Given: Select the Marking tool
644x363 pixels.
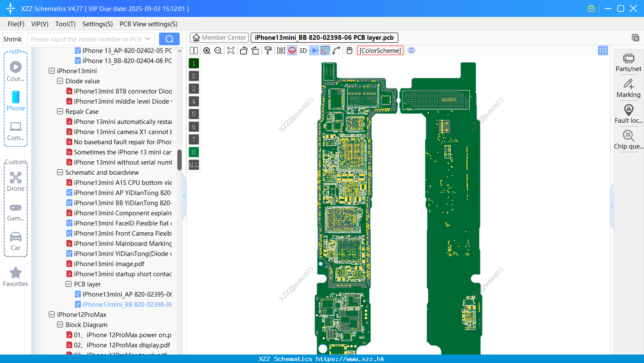Looking at the screenshot, I should 628,88.
